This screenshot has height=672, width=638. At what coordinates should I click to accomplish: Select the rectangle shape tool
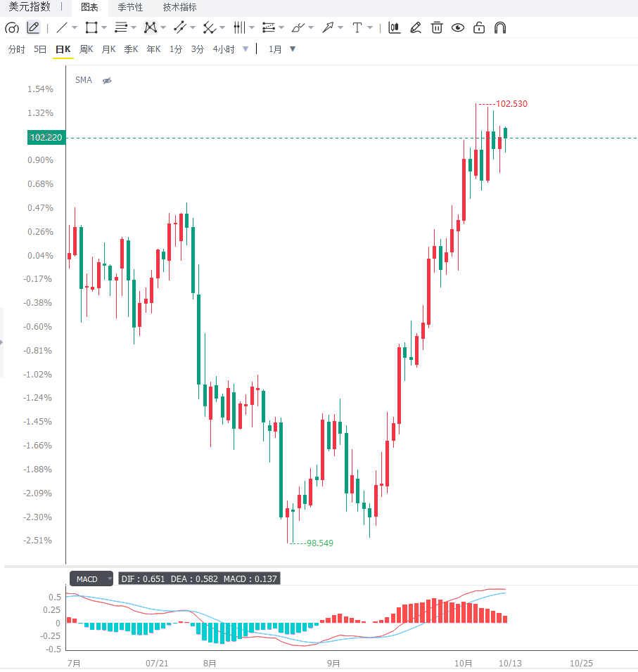(91, 28)
